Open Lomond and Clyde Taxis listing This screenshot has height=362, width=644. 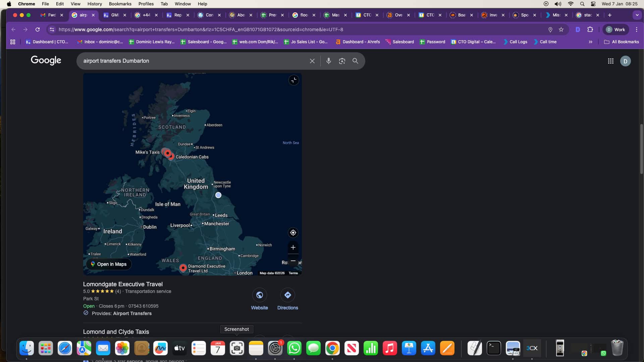click(x=116, y=332)
